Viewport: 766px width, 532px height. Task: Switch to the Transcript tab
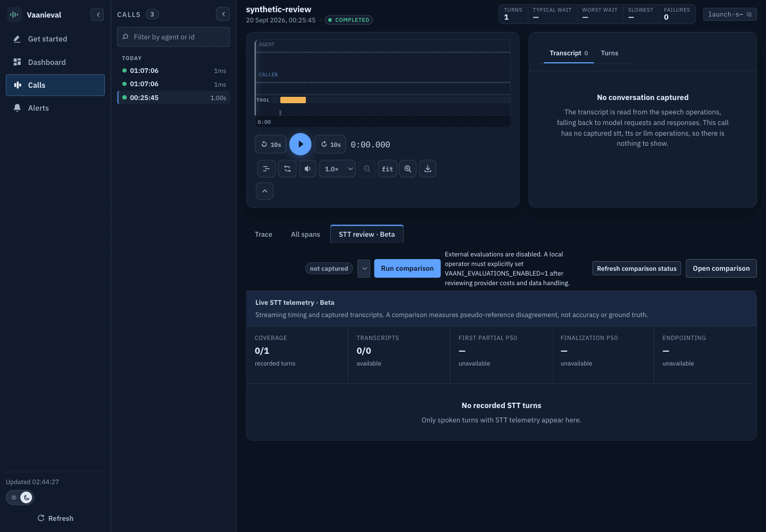(x=569, y=53)
